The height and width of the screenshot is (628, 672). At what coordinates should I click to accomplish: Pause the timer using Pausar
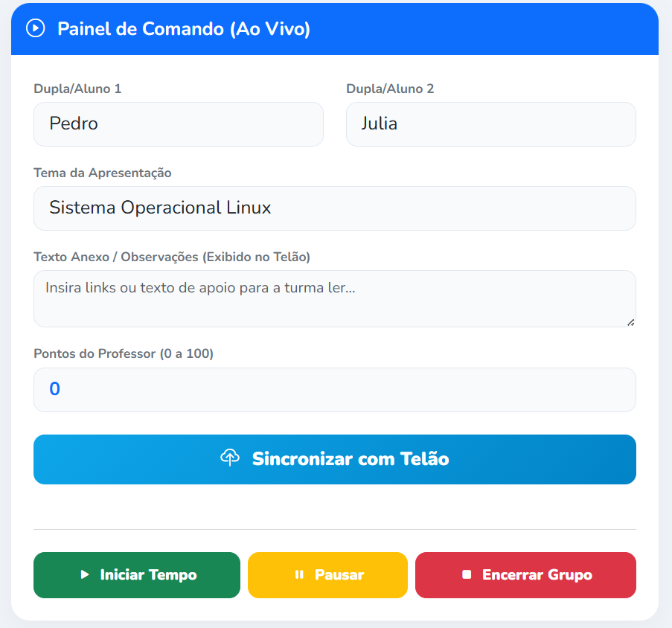[327, 574]
